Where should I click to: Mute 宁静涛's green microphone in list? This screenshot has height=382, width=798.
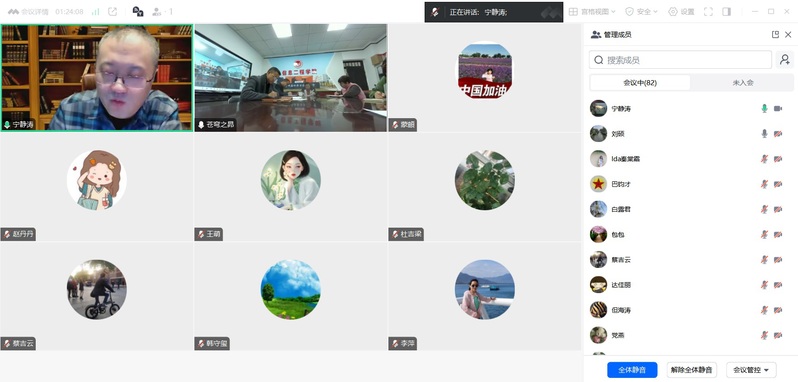pos(764,108)
